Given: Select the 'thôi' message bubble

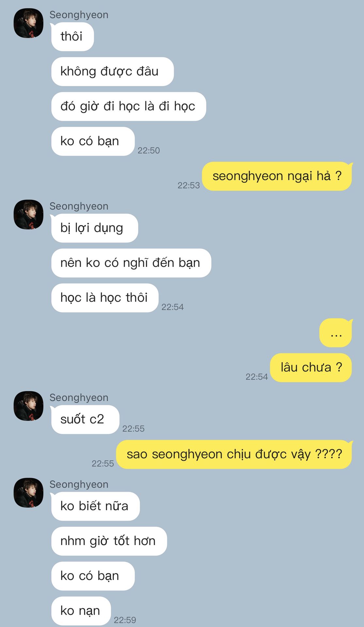Looking at the screenshot, I should (x=72, y=37).
